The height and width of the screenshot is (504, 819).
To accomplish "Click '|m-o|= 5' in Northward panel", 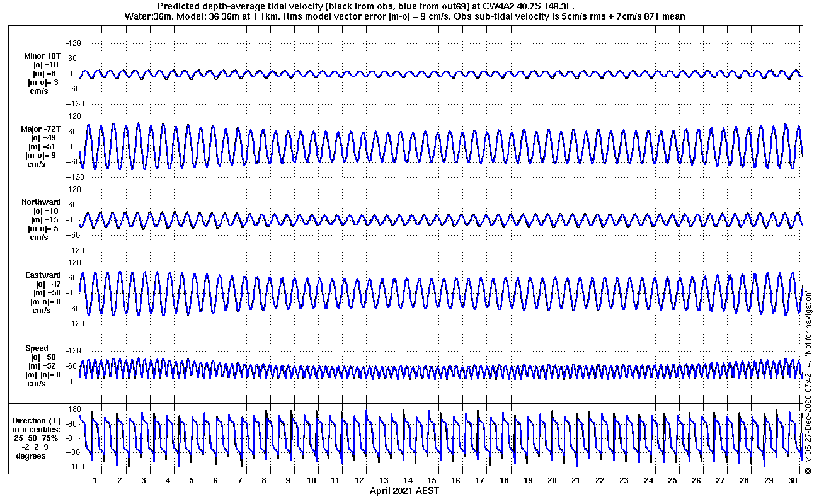I will [43, 229].
